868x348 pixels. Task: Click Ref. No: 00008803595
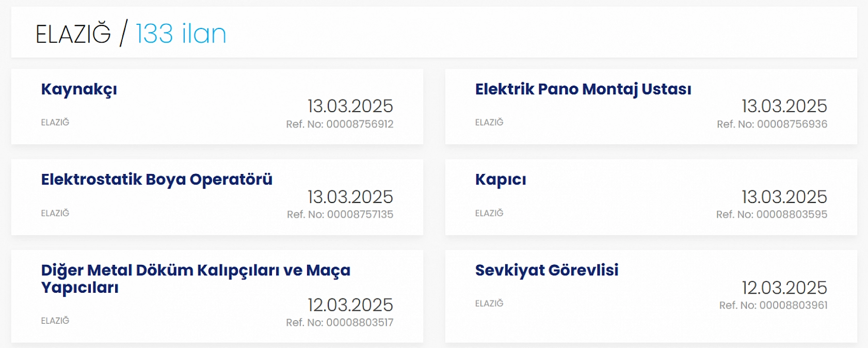coord(771,215)
